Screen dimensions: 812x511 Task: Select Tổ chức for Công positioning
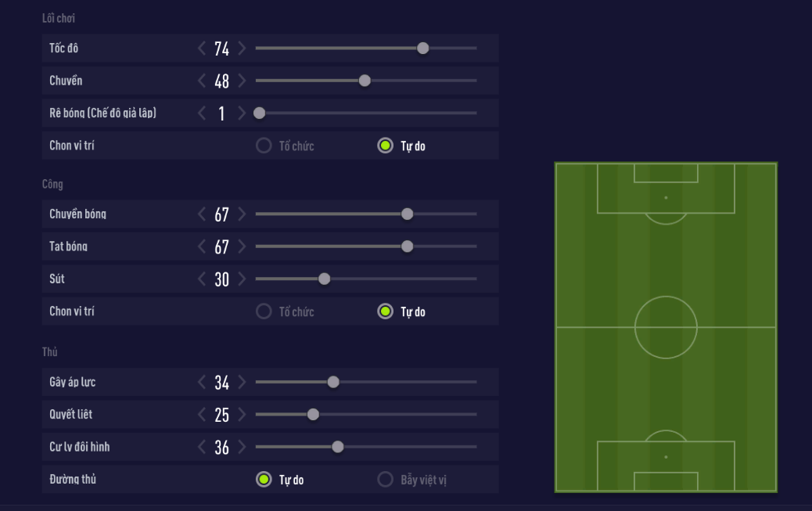264,311
